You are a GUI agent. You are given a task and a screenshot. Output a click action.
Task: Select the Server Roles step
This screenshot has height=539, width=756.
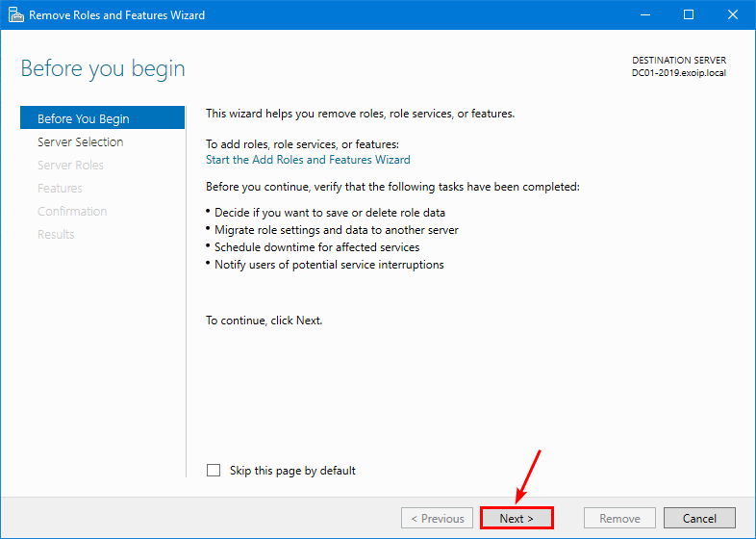[x=70, y=166]
